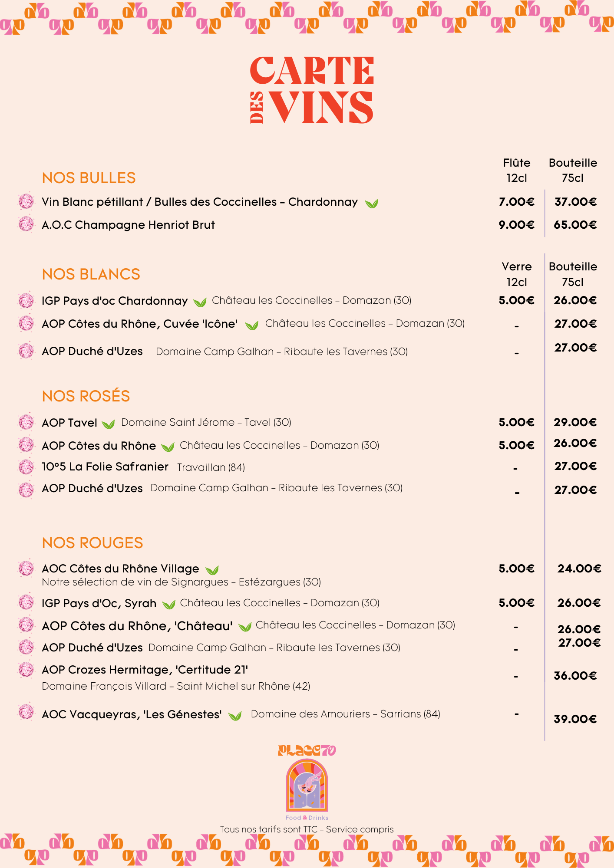Click the leaf icon beside Côtes du Rhône Village
Viewport: 614px width, 868px height.
(212, 570)
